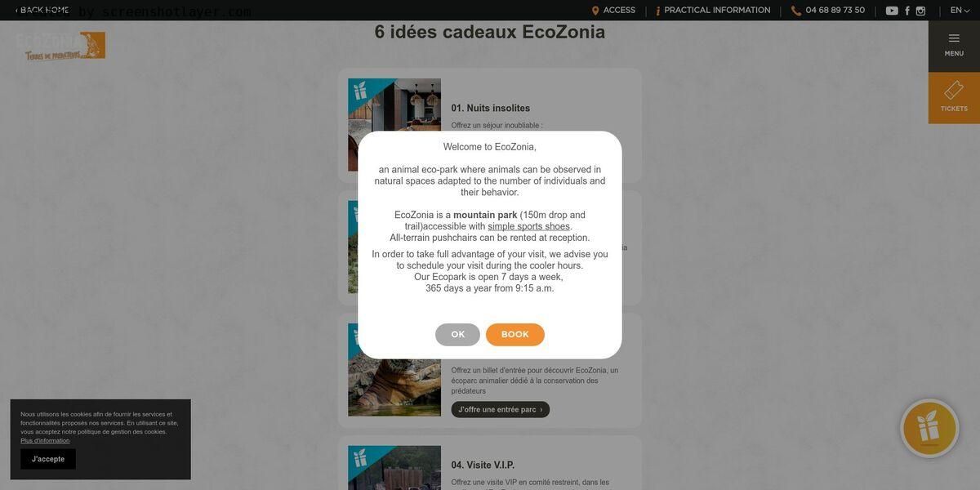Accept cookies with J'accepte button

(x=48, y=459)
